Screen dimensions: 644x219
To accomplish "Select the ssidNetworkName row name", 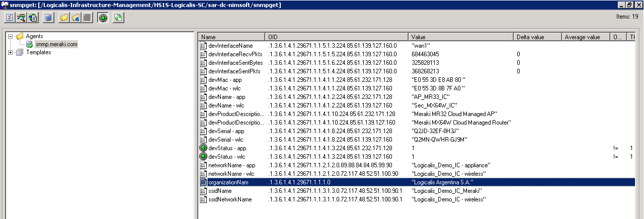I will click(x=230, y=199).
